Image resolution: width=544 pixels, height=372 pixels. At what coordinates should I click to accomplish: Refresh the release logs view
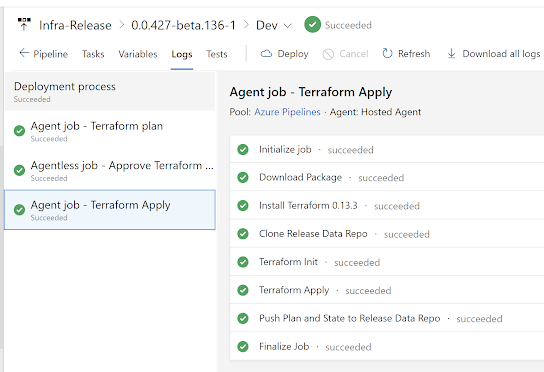414,54
